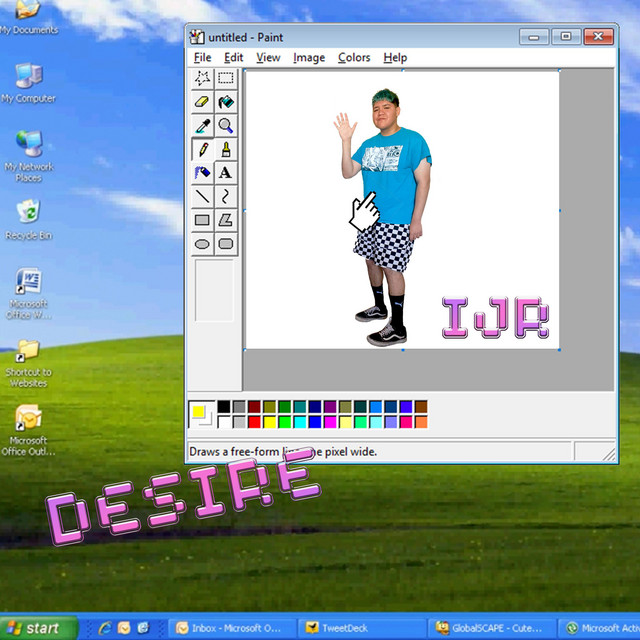Image resolution: width=640 pixels, height=640 pixels.
Task: Pick the Curve tool
Action: click(x=226, y=196)
